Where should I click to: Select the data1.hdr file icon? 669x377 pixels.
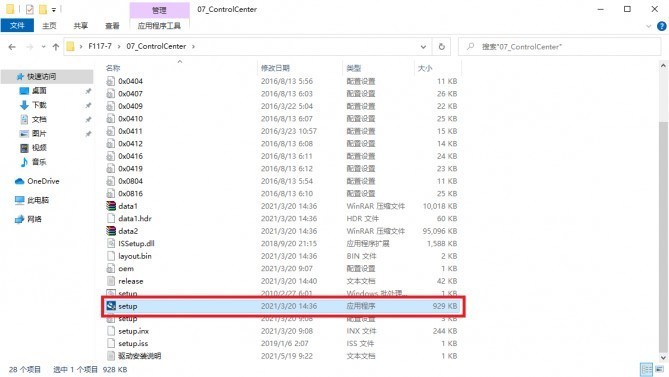111,218
